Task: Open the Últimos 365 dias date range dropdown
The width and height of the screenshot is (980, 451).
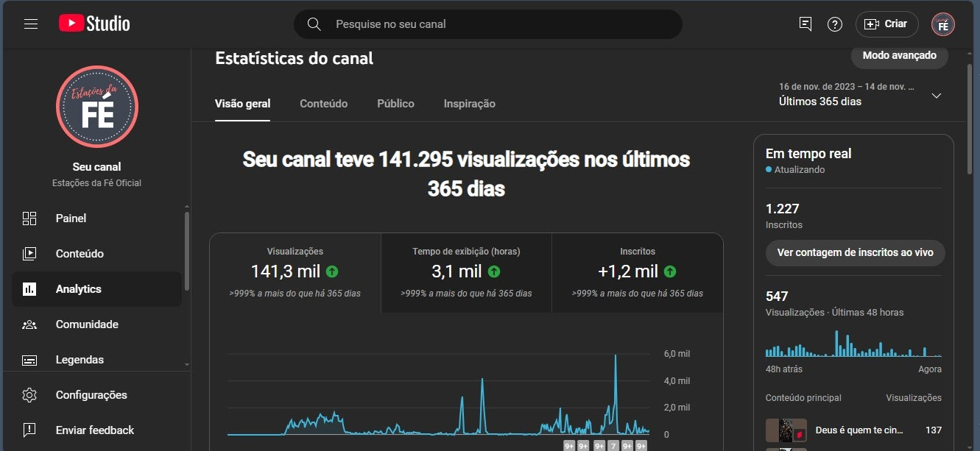Action: (860, 95)
